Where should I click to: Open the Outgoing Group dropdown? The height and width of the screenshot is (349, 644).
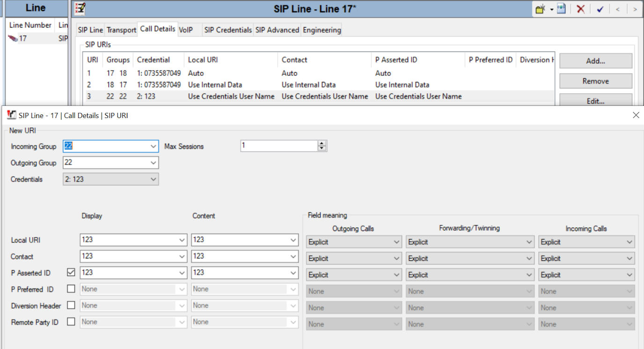click(x=154, y=163)
